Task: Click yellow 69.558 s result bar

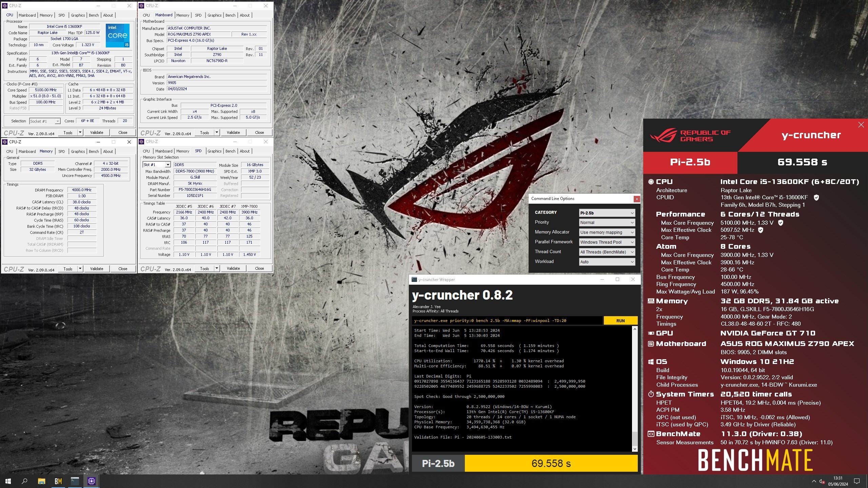Action: [x=551, y=463]
